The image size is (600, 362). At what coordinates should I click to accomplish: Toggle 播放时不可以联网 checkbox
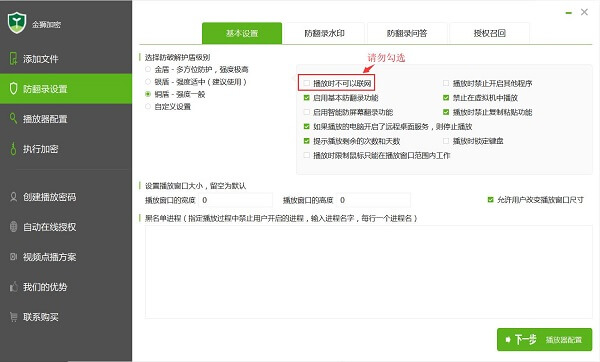click(x=307, y=83)
